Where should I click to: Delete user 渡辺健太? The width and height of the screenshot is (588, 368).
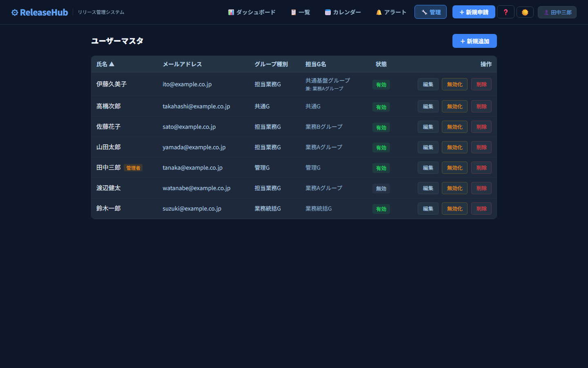point(481,188)
